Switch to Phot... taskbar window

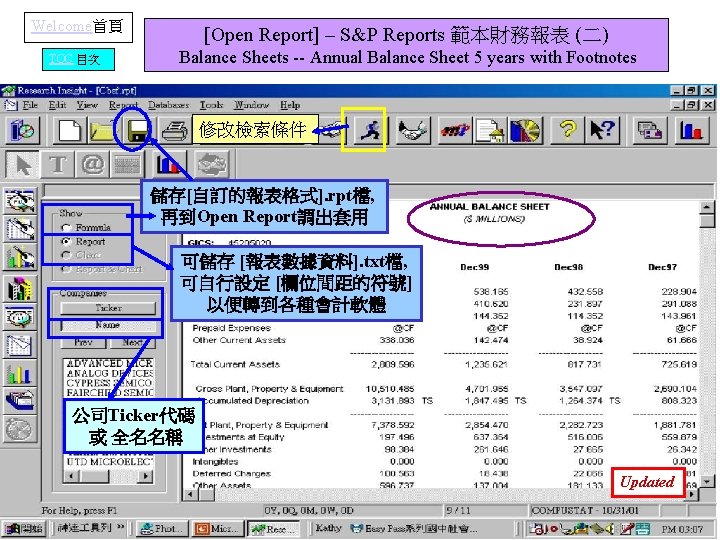click(x=163, y=529)
